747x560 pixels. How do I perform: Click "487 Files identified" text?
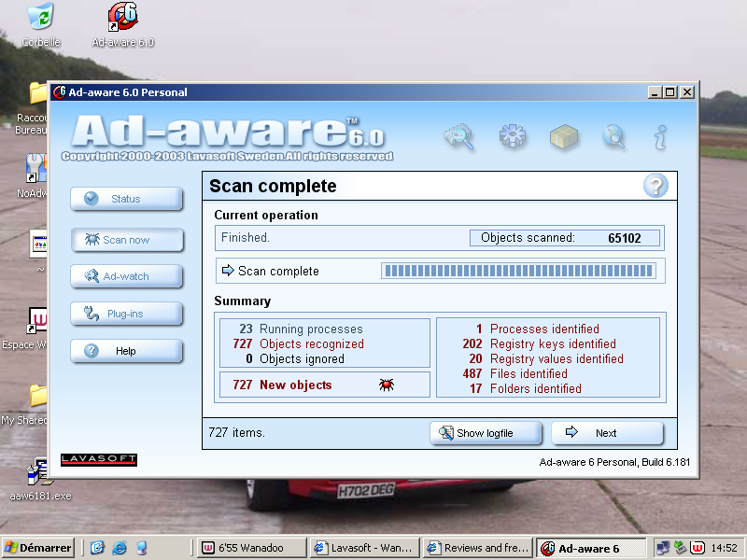[515, 374]
